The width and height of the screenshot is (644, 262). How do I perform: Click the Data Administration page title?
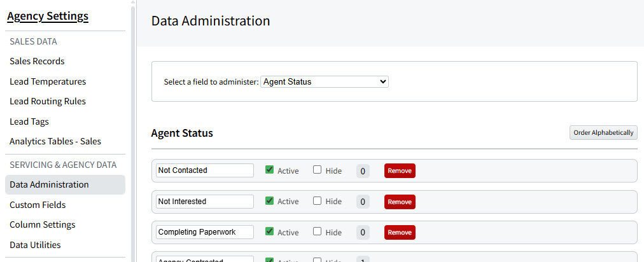coord(211,21)
